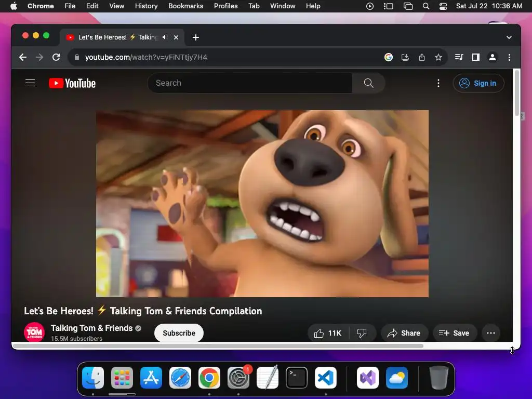Go forward in browser history
The height and width of the screenshot is (399, 532).
coord(39,57)
